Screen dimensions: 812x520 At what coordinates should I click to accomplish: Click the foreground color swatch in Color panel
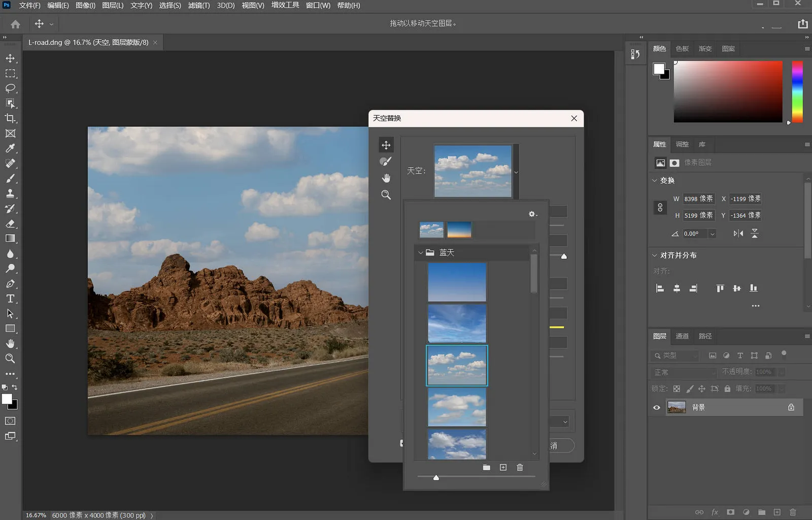[x=659, y=69]
